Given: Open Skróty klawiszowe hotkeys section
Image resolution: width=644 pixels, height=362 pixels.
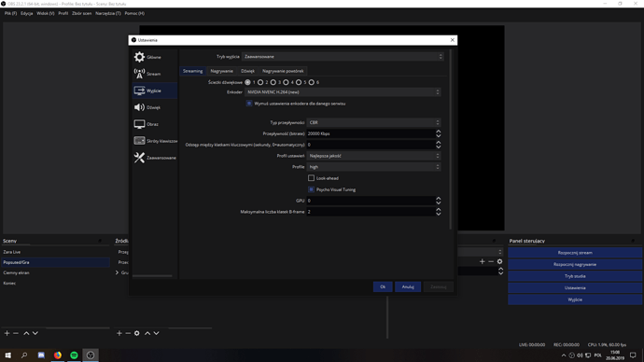Looking at the screenshot, I should point(155,141).
